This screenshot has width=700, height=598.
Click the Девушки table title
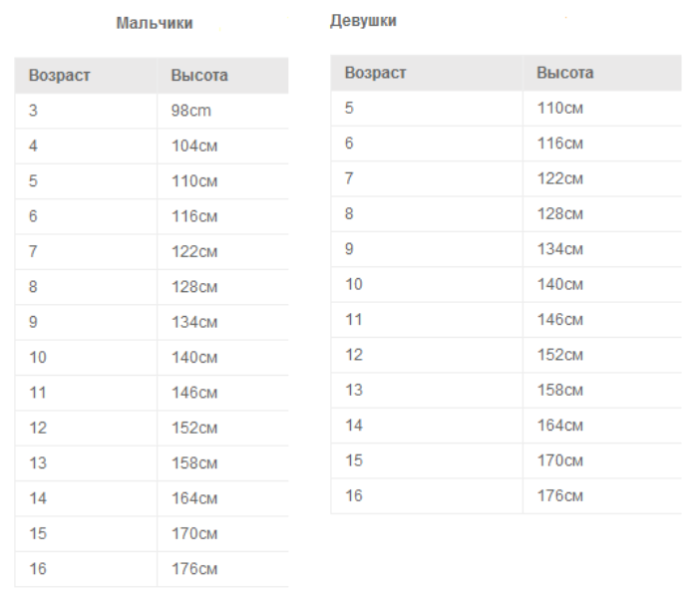point(363,21)
